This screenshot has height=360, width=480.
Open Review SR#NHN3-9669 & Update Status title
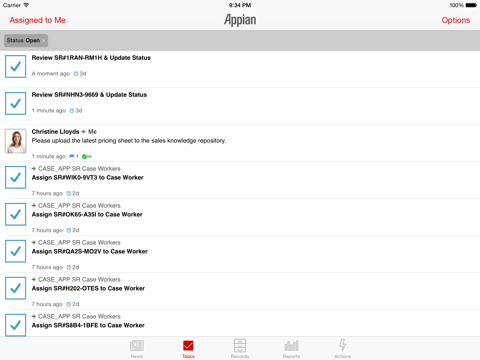pyautogui.click(x=89, y=95)
